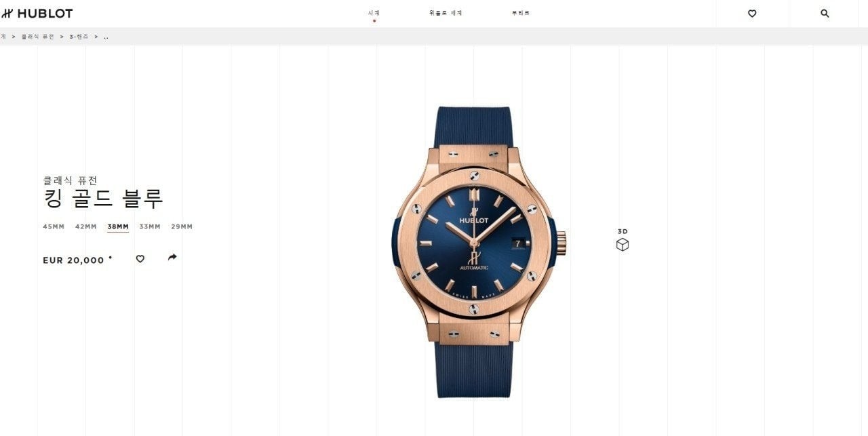Share this watch using the arrow icon
This screenshot has width=868, height=436.
(172, 257)
